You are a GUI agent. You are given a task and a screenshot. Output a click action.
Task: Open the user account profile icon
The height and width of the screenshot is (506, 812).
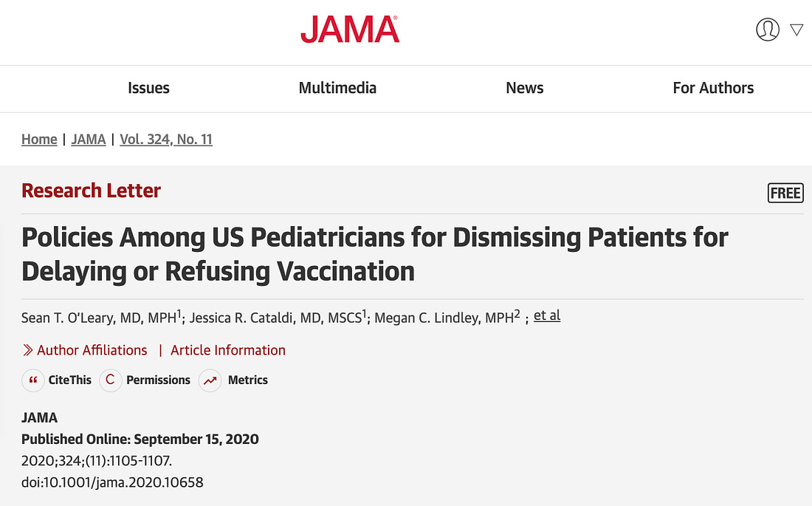click(x=768, y=30)
